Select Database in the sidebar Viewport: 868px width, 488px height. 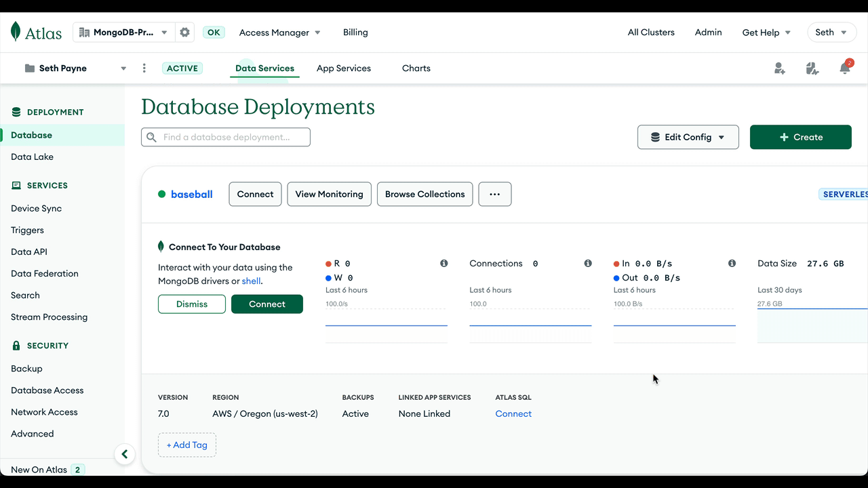click(62, 135)
